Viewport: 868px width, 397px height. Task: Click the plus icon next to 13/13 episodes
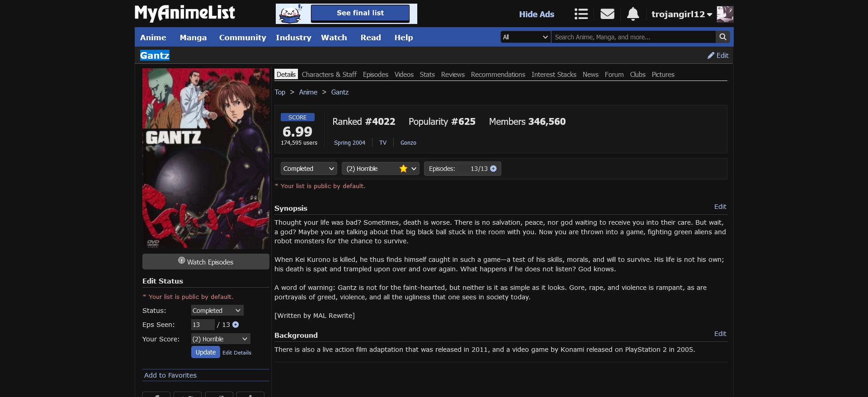493,169
